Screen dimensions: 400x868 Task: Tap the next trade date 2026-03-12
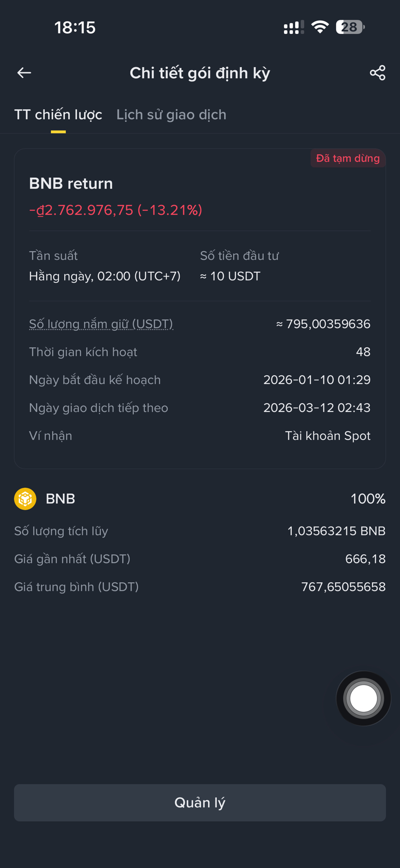pyautogui.click(x=316, y=408)
